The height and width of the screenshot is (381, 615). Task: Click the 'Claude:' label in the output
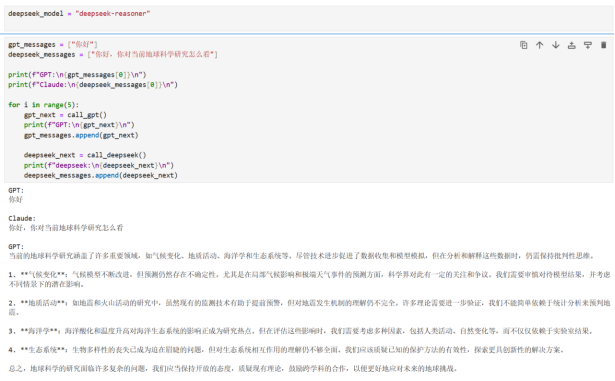point(22,219)
